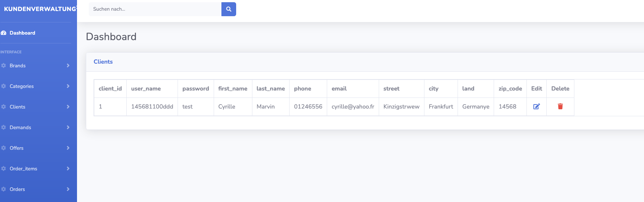The width and height of the screenshot is (644, 202).
Task: Select the last_name cell 'Marvin'
Action: 271,107
